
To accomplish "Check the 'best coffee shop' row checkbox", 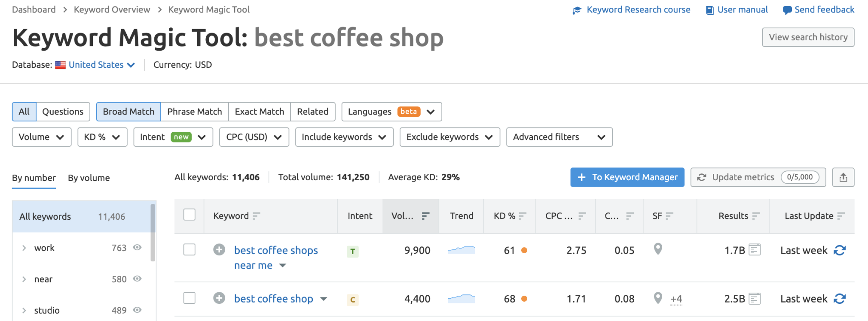I will (189, 298).
